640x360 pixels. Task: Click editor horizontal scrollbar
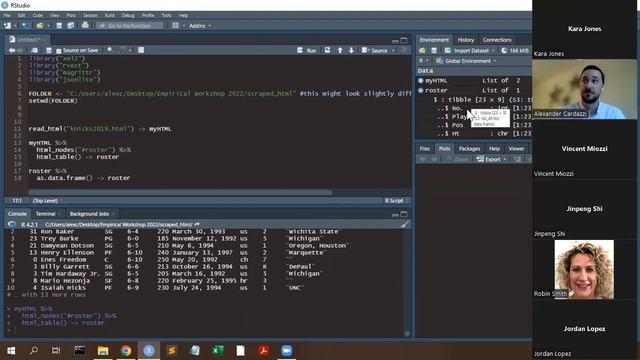[180, 192]
